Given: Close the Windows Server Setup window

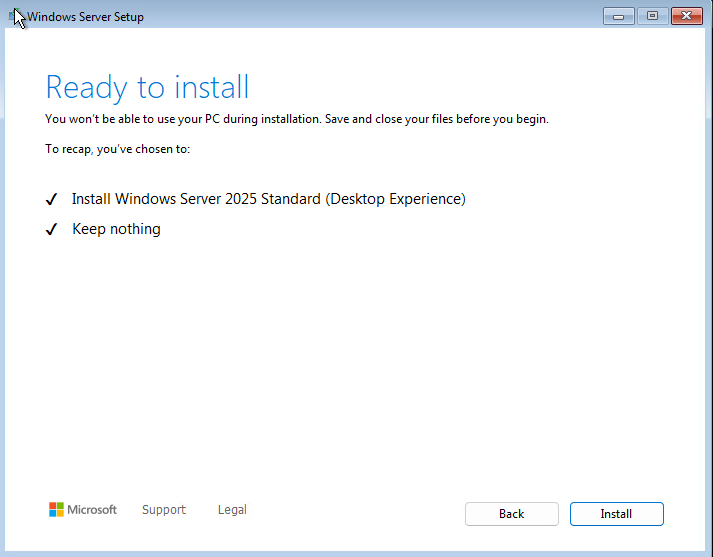Looking at the screenshot, I should point(687,16).
